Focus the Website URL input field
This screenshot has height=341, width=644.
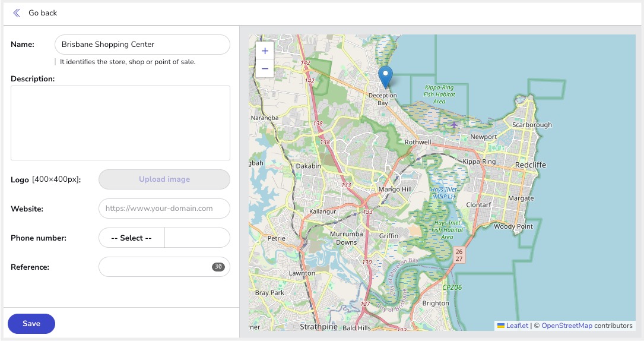164,209
